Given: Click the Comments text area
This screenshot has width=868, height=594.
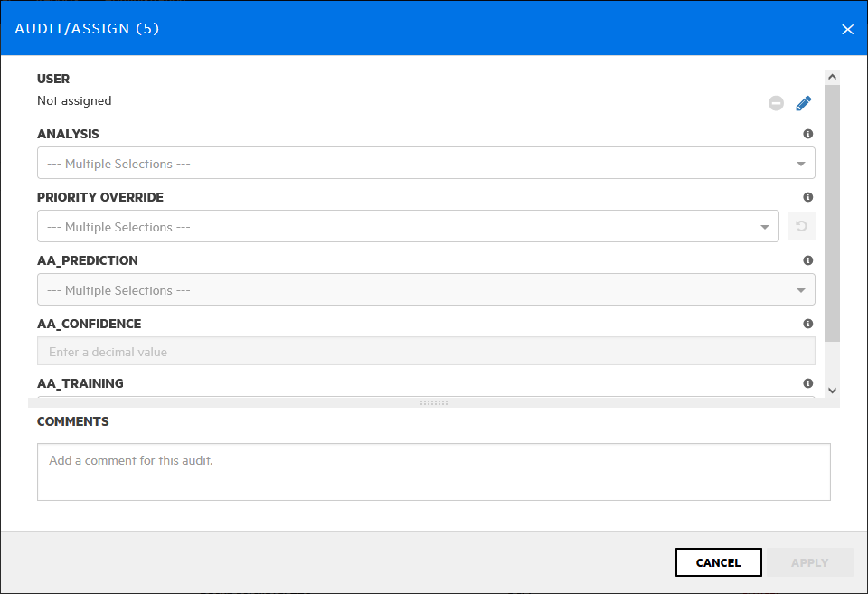Looking at the screenshot, I should click(x=433, y=471).
